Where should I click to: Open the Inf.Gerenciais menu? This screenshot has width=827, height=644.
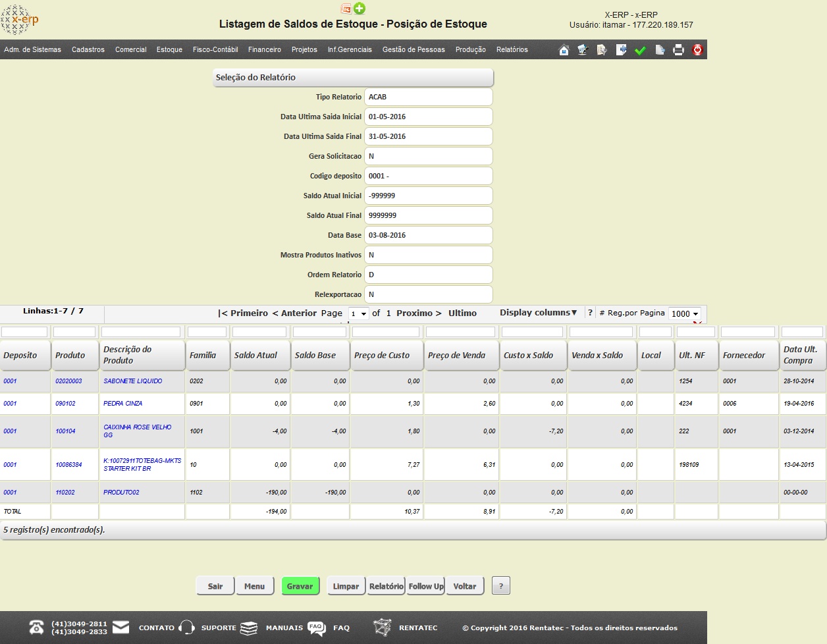[350, 49]
